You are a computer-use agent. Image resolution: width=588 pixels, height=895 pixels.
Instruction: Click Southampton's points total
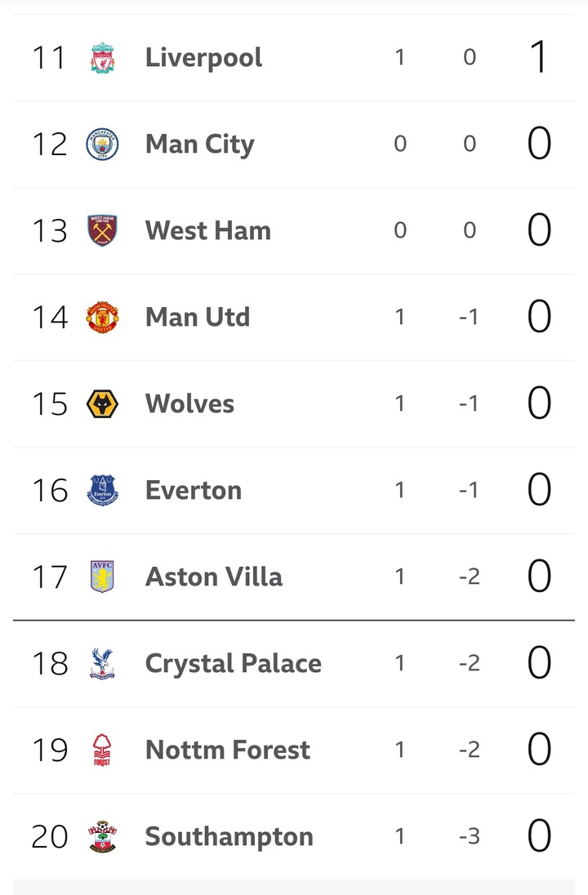tap(539, 837)
